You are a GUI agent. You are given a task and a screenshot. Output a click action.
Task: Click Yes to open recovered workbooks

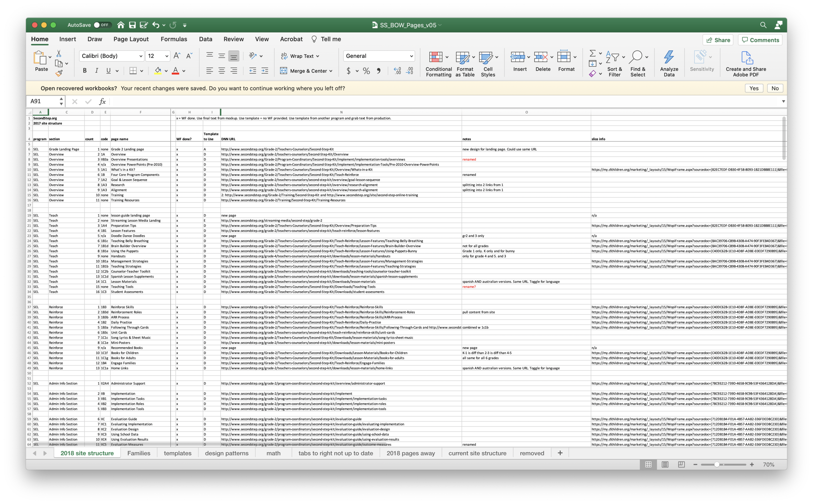pos(754,88)
